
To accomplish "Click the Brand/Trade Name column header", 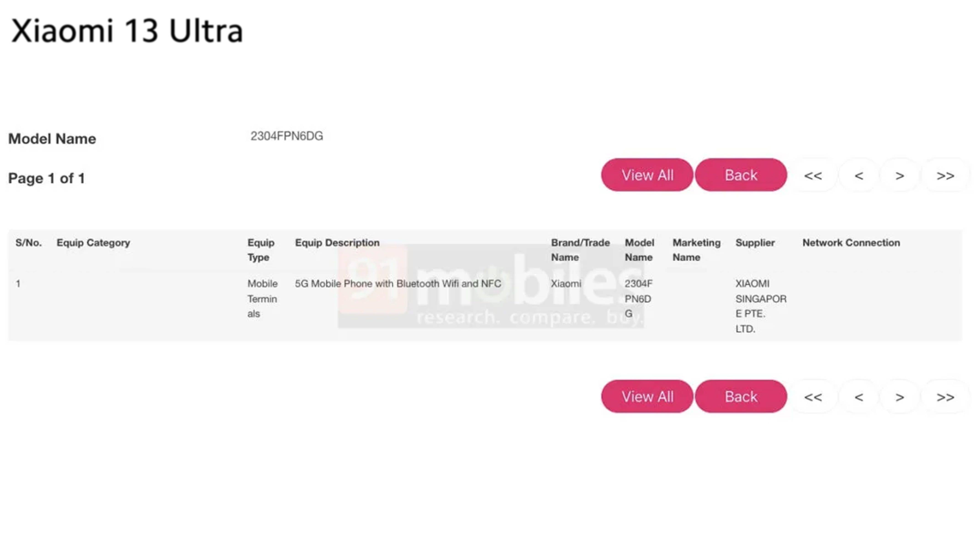I will tap(580, 249).
